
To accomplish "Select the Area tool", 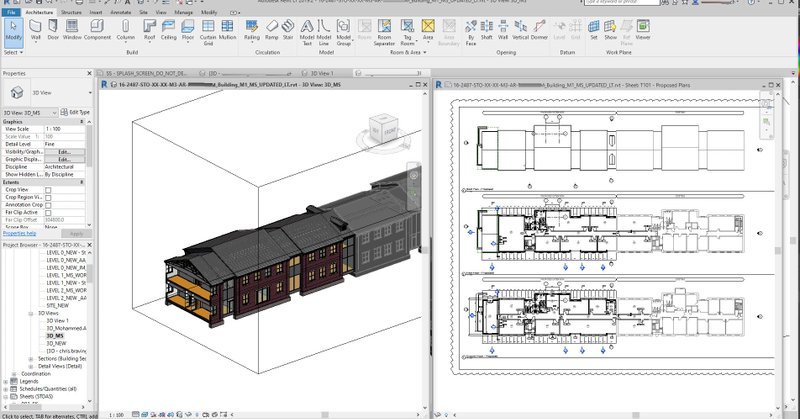I will pyautogui.click(x=428, y=30).
